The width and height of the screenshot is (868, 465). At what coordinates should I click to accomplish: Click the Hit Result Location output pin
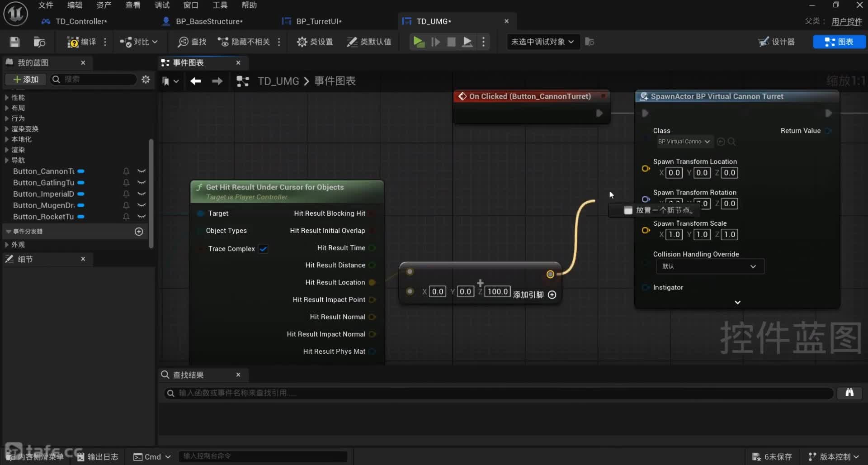click(372, 282)
